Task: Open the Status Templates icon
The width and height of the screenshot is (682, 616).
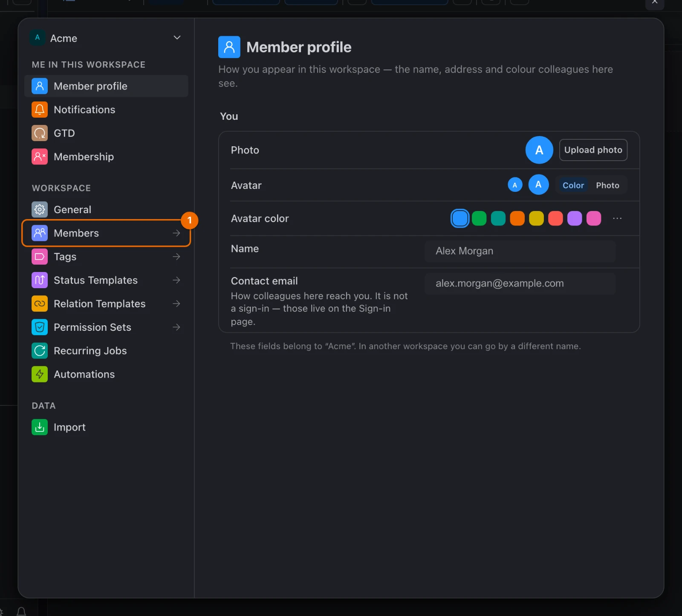Action: (x=40, y=280)
